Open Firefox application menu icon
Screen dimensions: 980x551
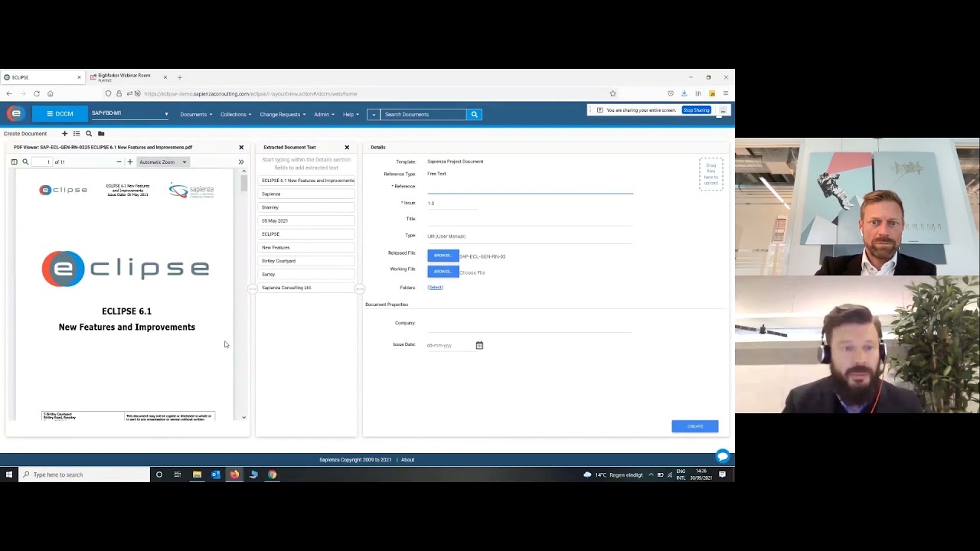[725, 93]
